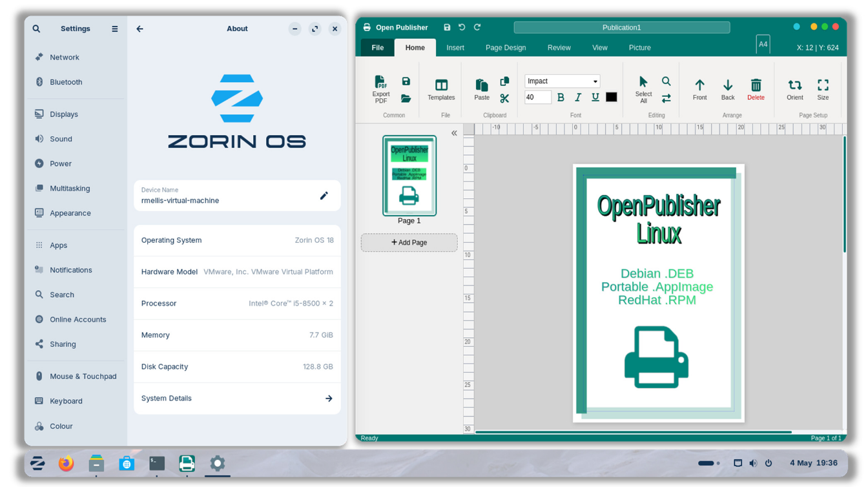This screenshot has width=868, height=487.
Task: Open Sound settings in the sidebar
Action: [x=76, y=139]
